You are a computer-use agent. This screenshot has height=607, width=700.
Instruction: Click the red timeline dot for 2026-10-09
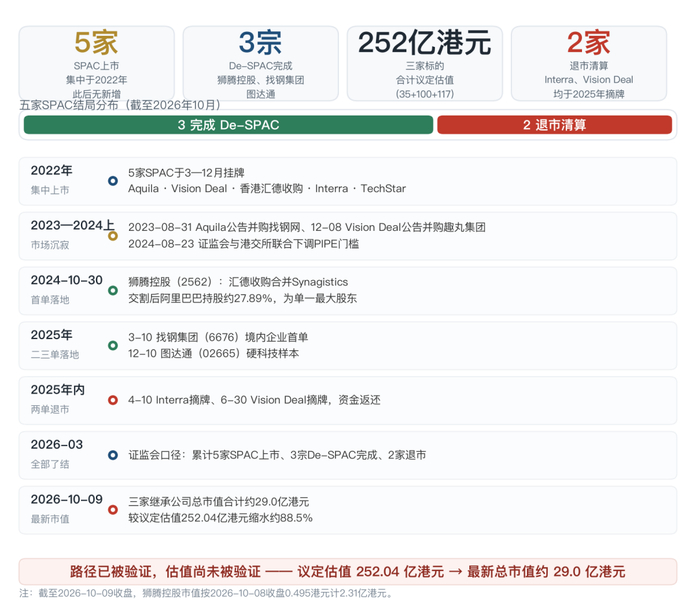pos(113,510)
